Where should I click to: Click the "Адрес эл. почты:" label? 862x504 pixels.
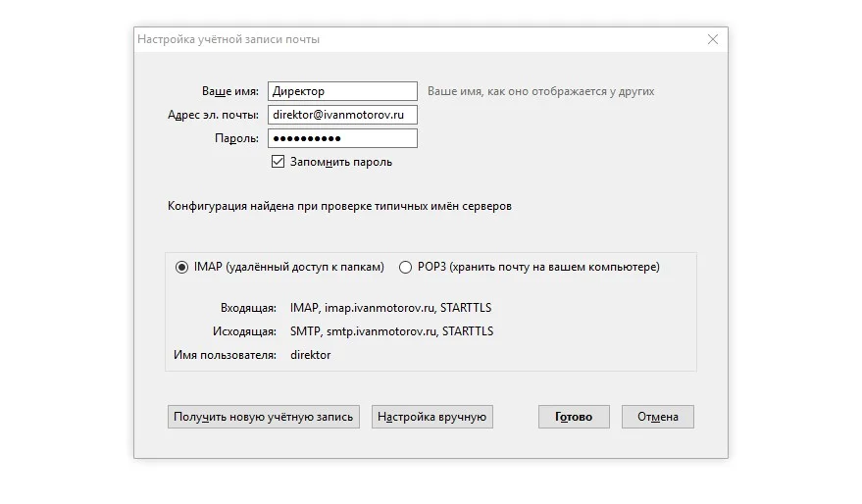[x=213, y=115]
